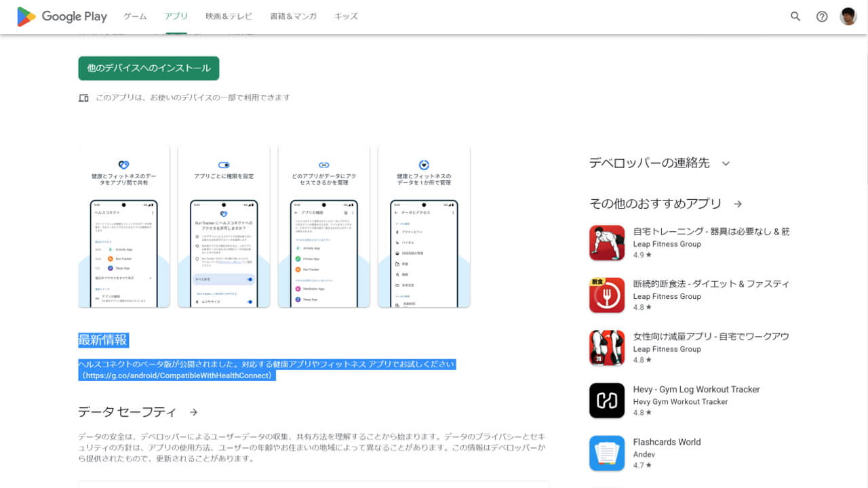Open your Google account profile avatar
This screenshot has height=488, width=868.
point(848,16)
